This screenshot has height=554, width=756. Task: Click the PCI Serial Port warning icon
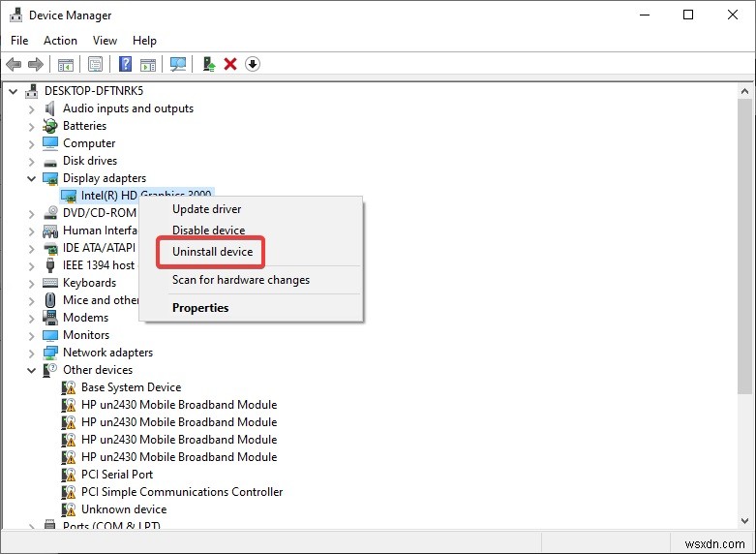point(69,475)
